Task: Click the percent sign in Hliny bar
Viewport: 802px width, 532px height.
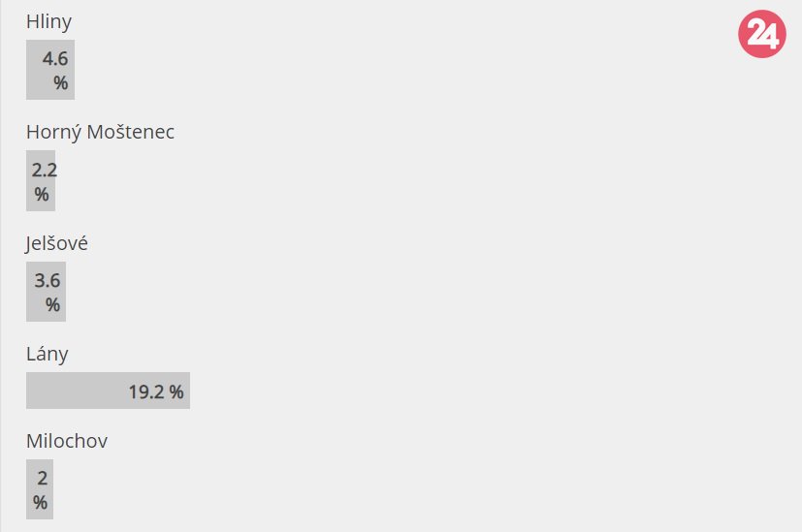Action: [x=61, y=83]
